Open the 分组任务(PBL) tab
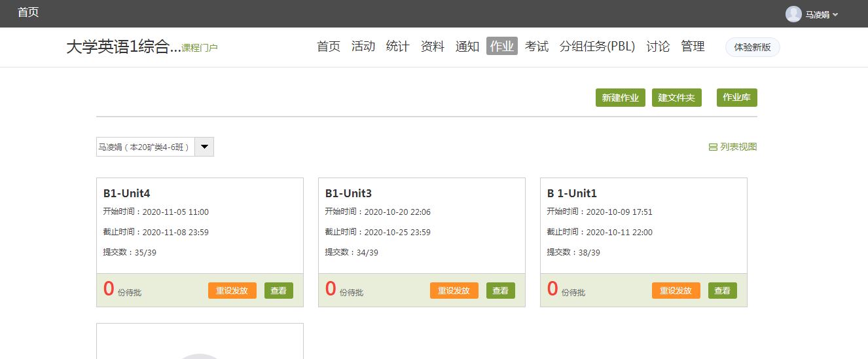 click(x=598, y=47)
